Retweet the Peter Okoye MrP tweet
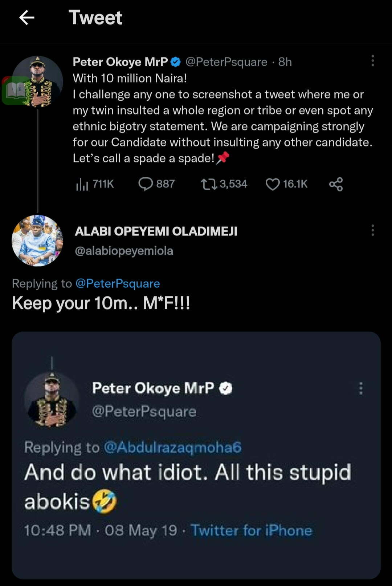The height and width of the screenshot is (586, 392). pyautogui.click(x=209, y=184)
